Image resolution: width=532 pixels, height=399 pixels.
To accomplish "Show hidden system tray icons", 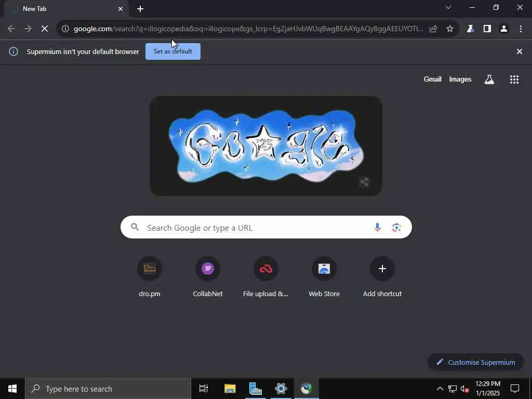I will [440, 389].
